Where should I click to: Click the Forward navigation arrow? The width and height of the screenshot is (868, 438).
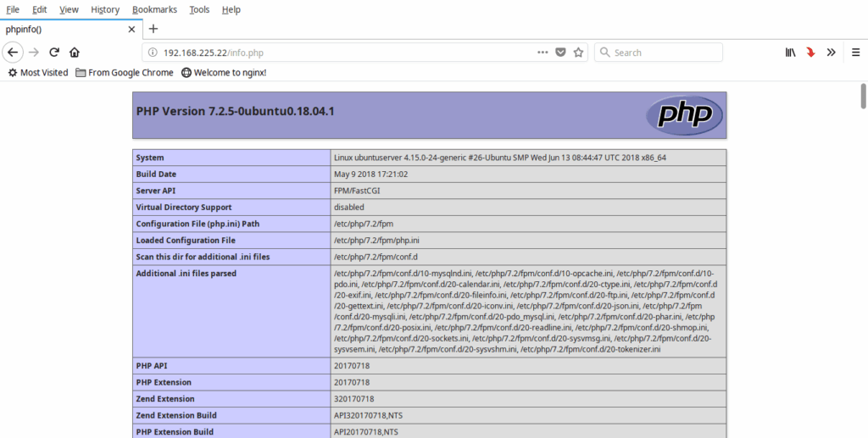(34, 53)
